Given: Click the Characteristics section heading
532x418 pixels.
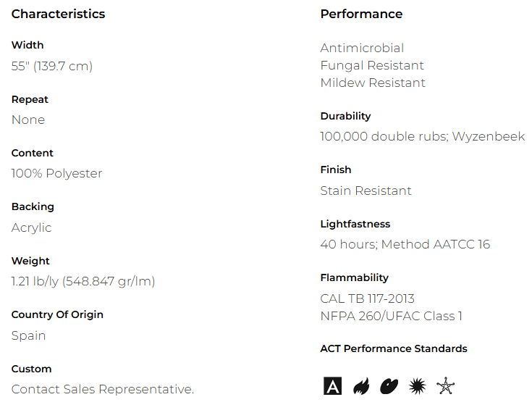Looking at the screenshot, I should click(x=58, y=14).
